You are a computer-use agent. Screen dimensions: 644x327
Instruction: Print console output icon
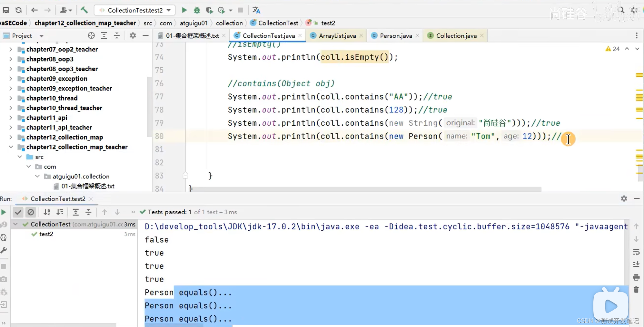coord(636,277)
